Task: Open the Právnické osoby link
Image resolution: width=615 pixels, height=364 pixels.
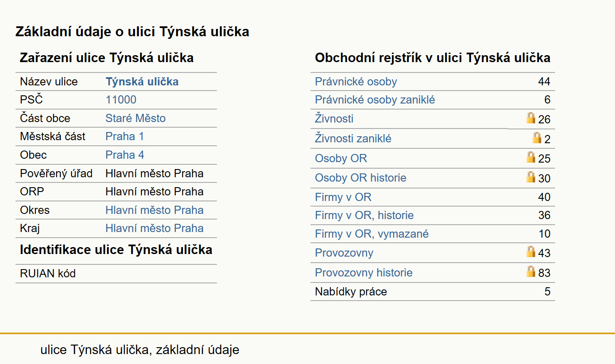Action: [356, 82]
